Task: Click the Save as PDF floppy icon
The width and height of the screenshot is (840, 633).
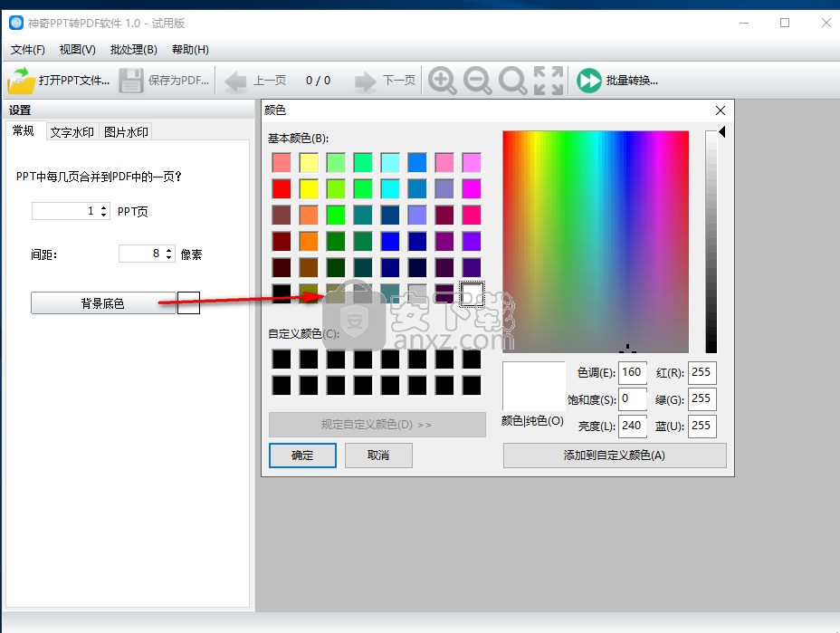Action: (x=131, y=81)
